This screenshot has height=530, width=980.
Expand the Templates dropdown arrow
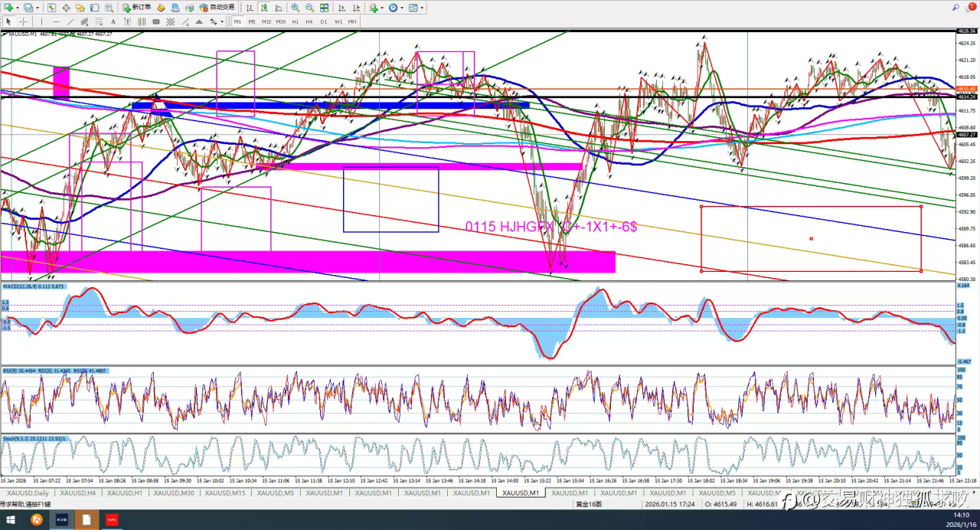(422, 8)
